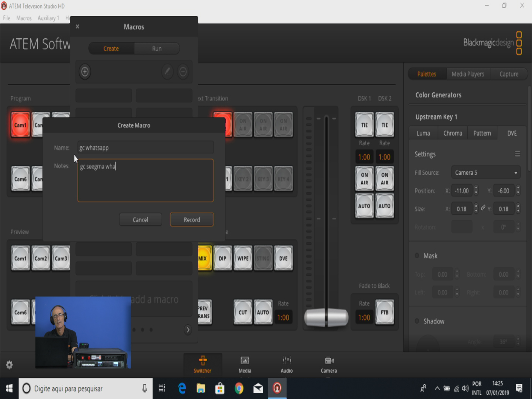The height and width of the screenshot is (399, 532).
Task: Open the Media page
Action: [x=245, y=364]
